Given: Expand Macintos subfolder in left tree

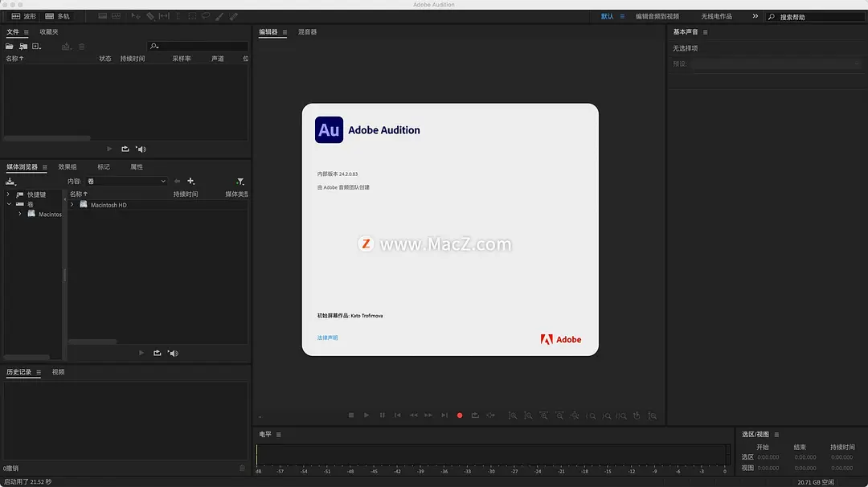Looking at the screenshot, I should (x=20, y=215).
